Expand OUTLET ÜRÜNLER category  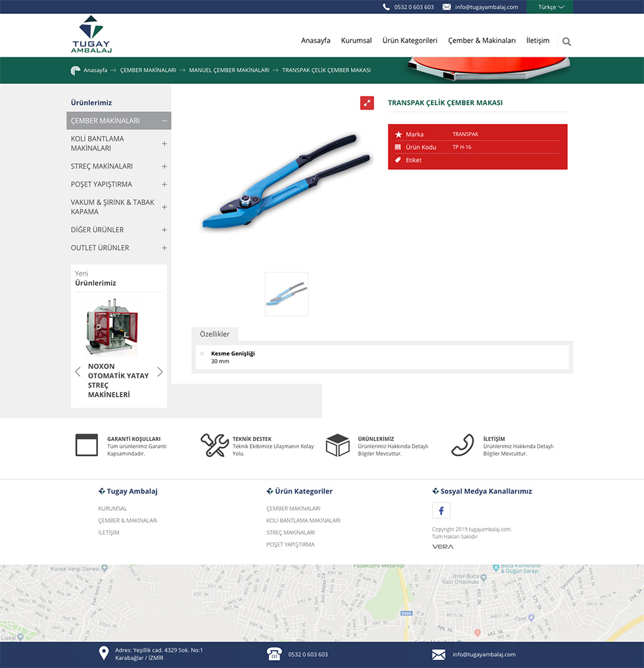click(164, 248)
